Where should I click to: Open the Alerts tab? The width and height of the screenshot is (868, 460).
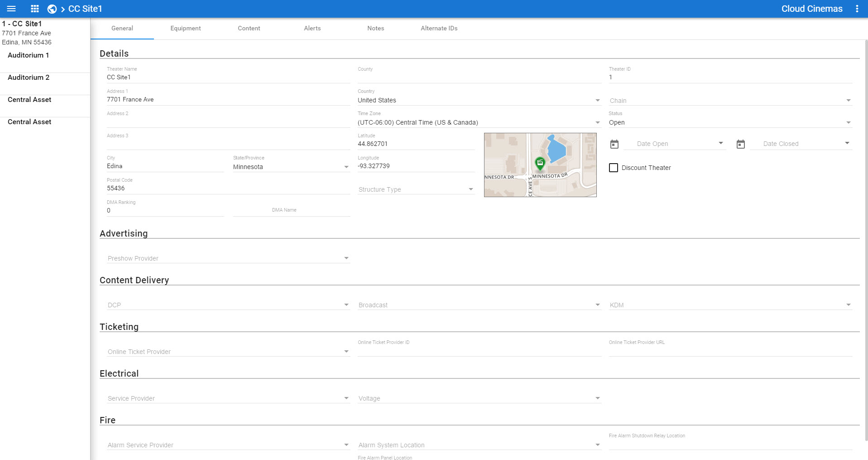pyautogui.click(x=312, y=28)
